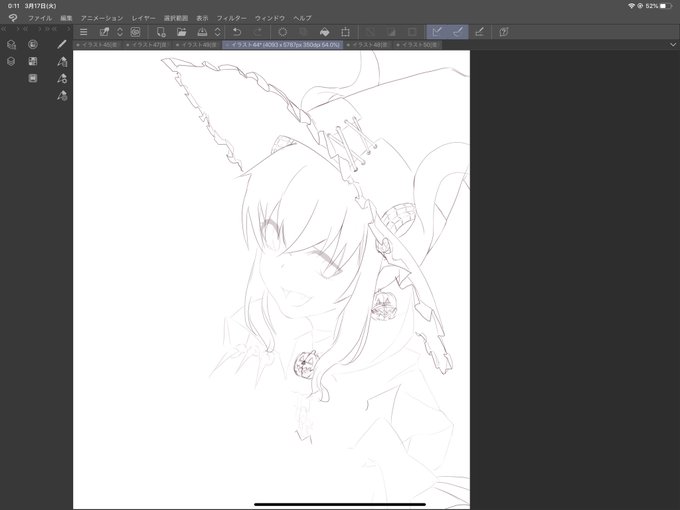Open a file with the folder icon
The image size is (680, 510).
pyautogui.click(x=181, y=32)
